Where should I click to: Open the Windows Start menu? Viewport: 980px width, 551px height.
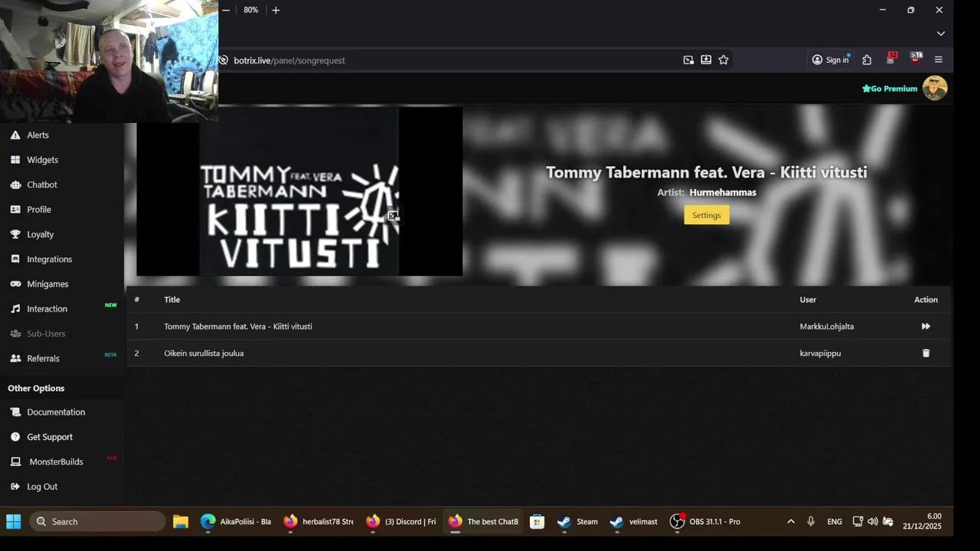coord(14,521)
